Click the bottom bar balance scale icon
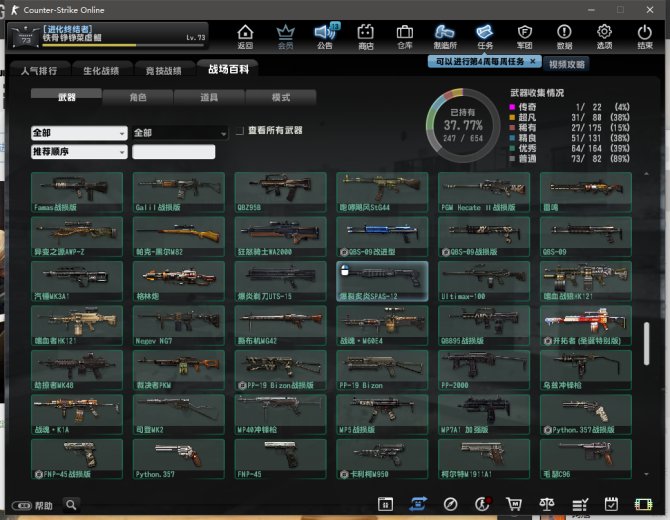 tap(547, 504)
